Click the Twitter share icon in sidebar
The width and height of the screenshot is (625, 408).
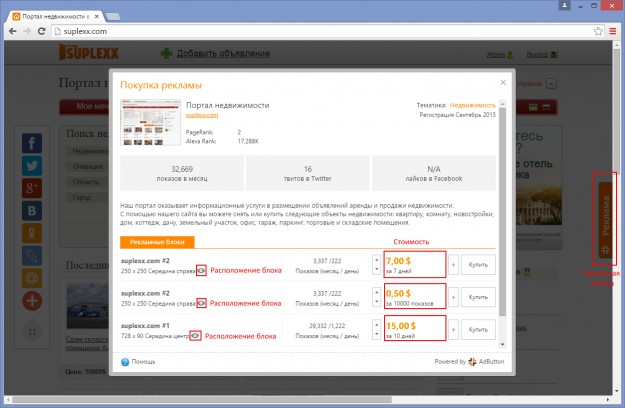[31, 165]
